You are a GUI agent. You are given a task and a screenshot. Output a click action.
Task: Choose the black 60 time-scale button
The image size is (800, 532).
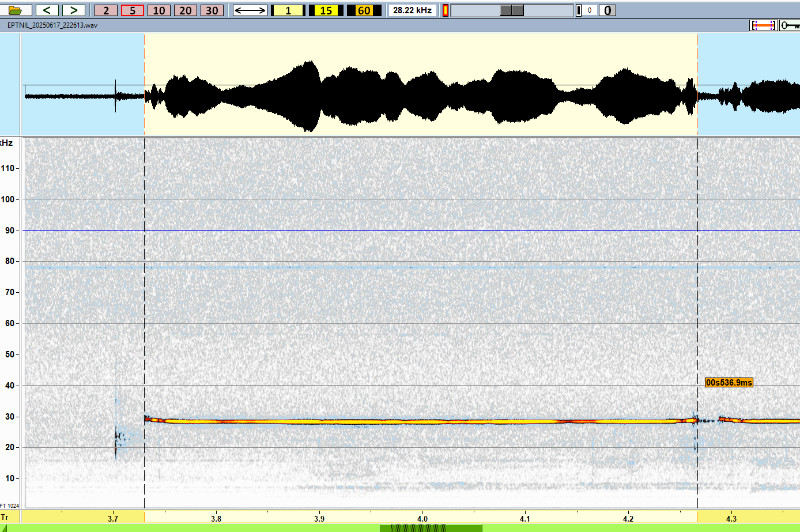coord(362,10)
